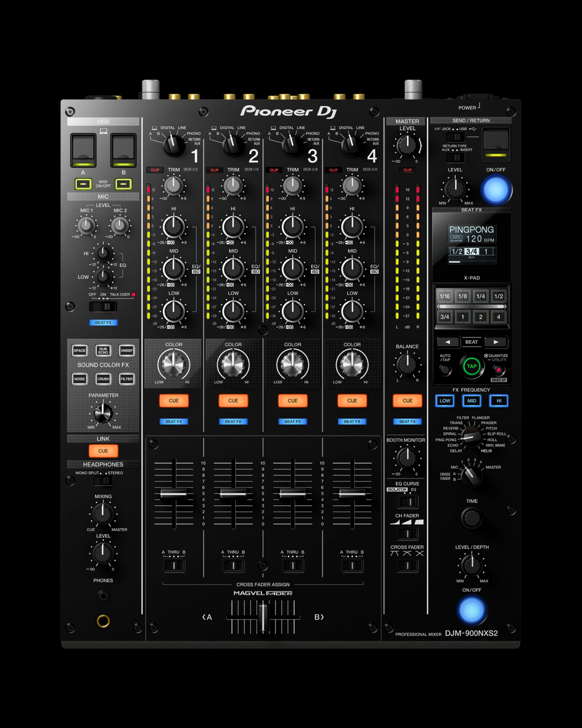Click the channel 3 BEAT FX indicator
Screen dimensions: 582x728
[x=293, y=421]
